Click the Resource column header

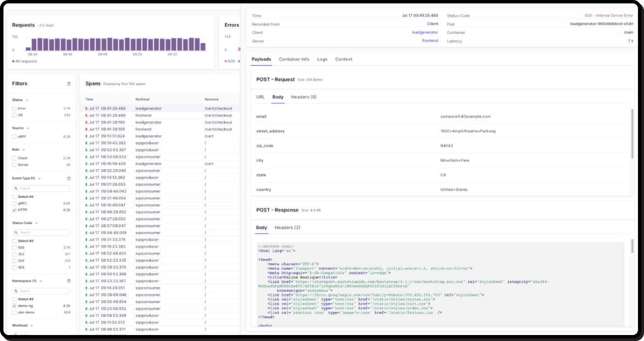212,99
